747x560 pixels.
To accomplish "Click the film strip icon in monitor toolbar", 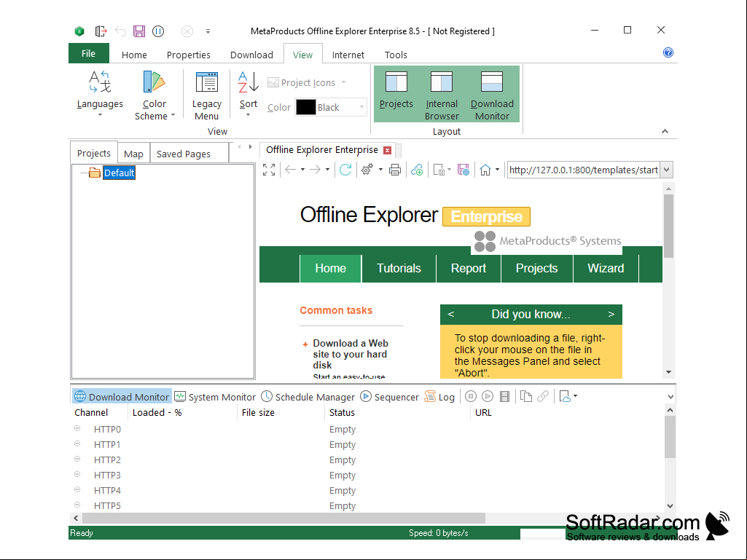I will [504, 396].
